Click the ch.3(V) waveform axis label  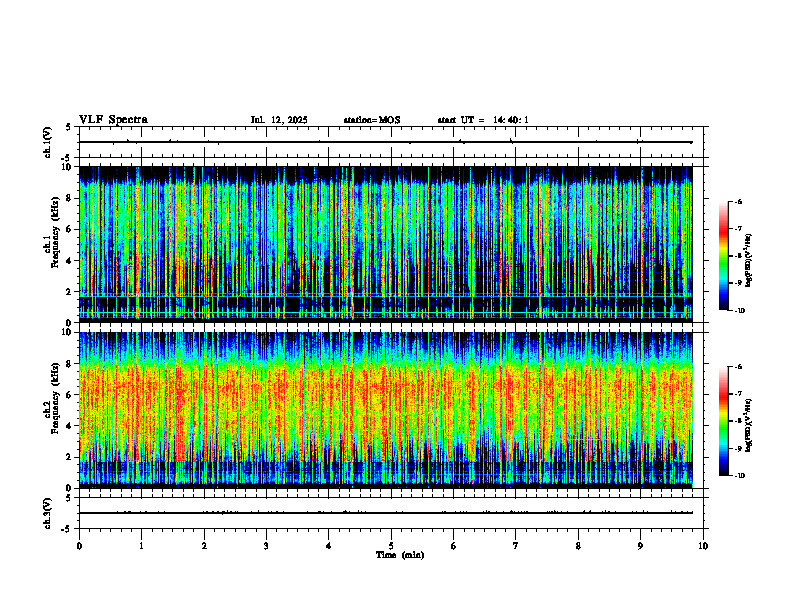[47, 513]
